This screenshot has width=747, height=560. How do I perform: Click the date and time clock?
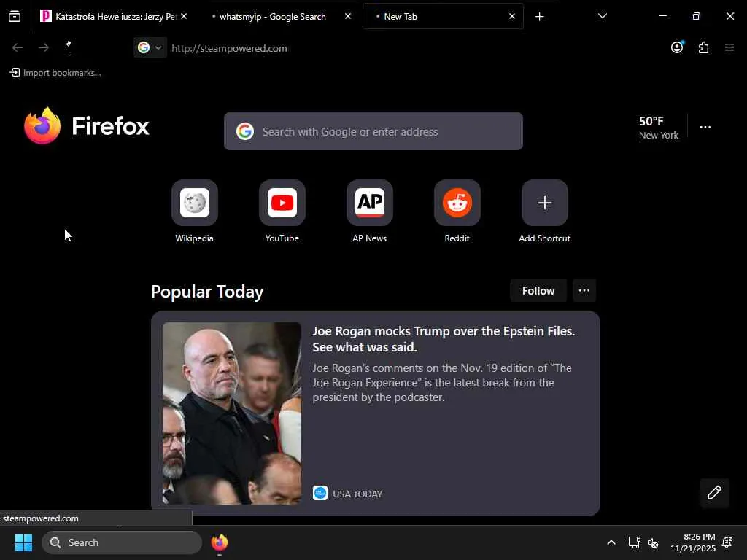click(693, 542)
